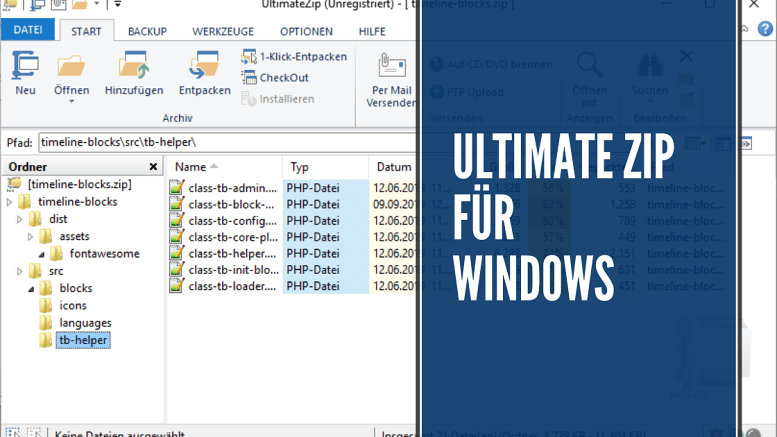Select the assets folder
777x437 pixels.
[74, 236]
